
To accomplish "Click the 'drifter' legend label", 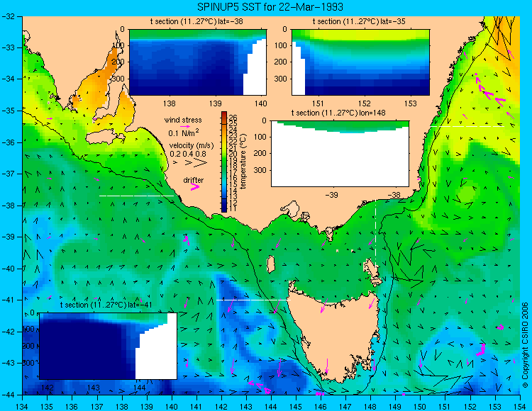I will click(194, 180).
